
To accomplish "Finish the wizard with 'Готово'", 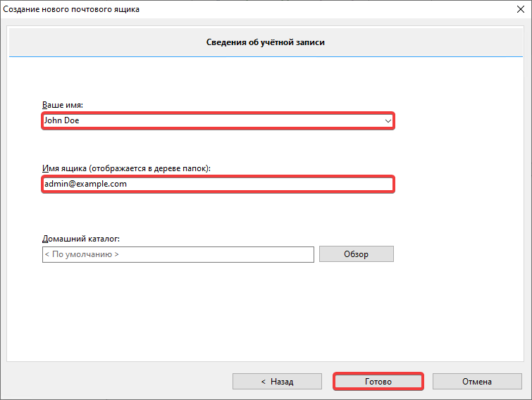I will click(x=378, y=382).
